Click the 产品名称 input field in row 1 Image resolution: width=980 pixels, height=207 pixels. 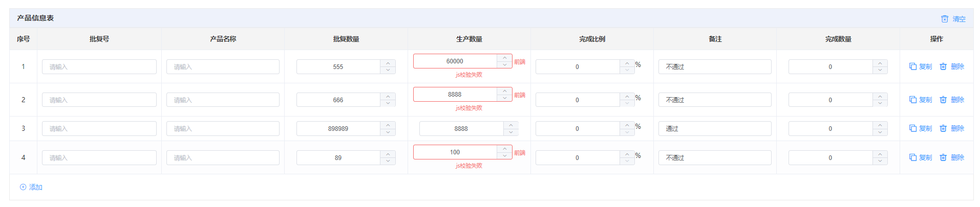point(223,66)
